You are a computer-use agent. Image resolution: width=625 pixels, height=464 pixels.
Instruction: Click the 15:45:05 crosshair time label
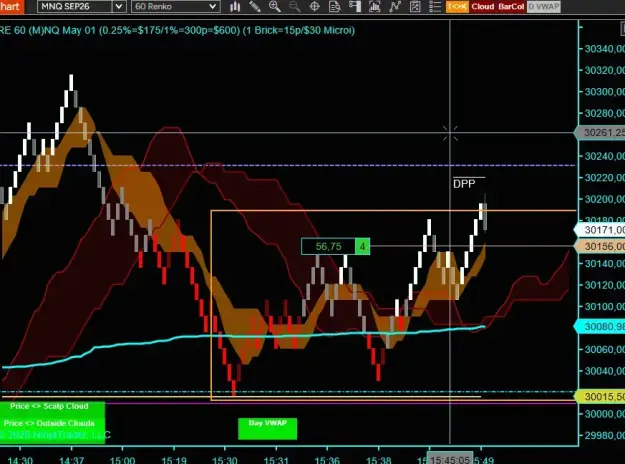[x=450, y=460]
